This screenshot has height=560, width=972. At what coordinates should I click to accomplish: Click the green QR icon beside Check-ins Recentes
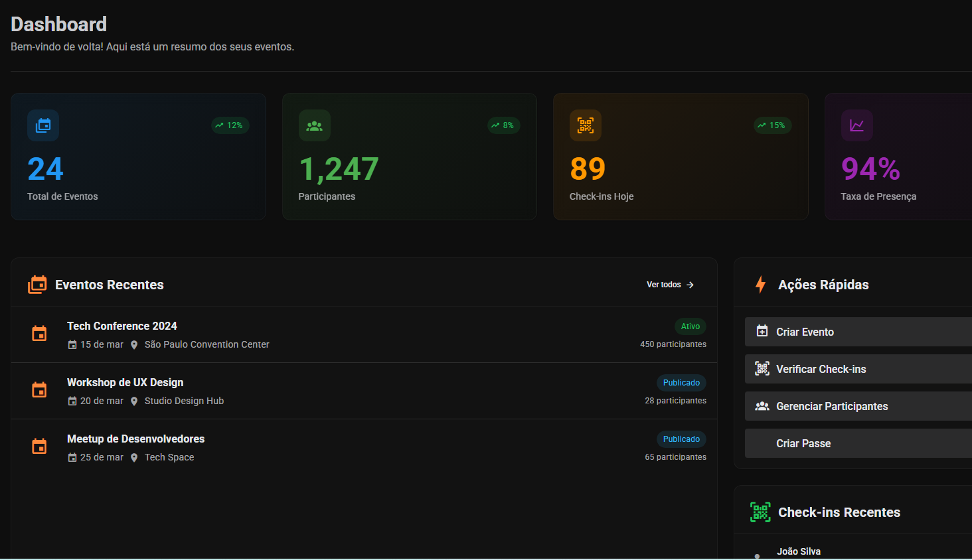760,512
